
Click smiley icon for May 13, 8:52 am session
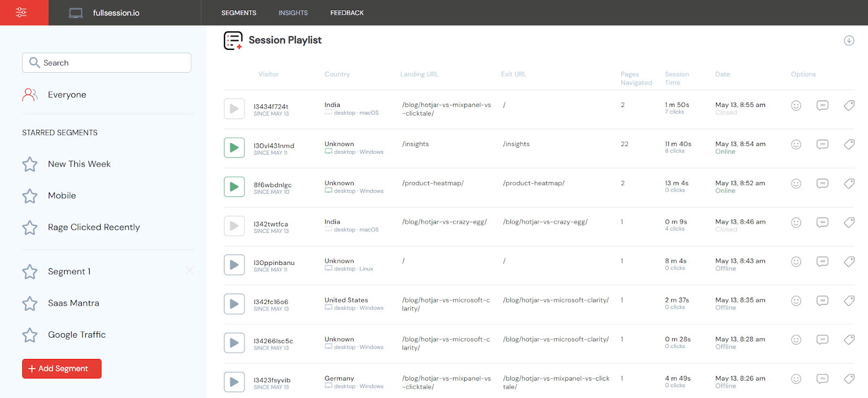[x=796, y=184]
